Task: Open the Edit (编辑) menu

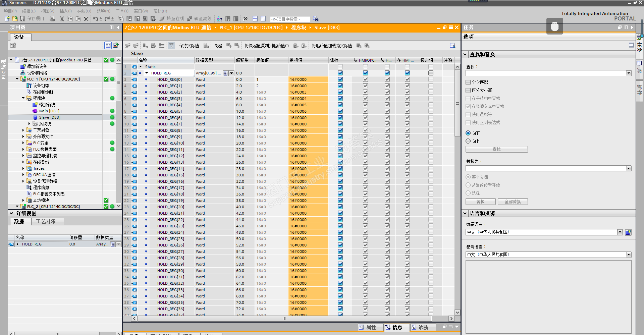Action: [x=29, y=11]
